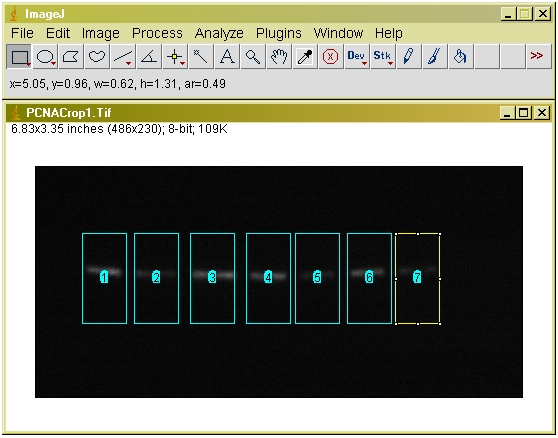
Task: Select the Flood Fill bucket tool
Action: [461, 57]
